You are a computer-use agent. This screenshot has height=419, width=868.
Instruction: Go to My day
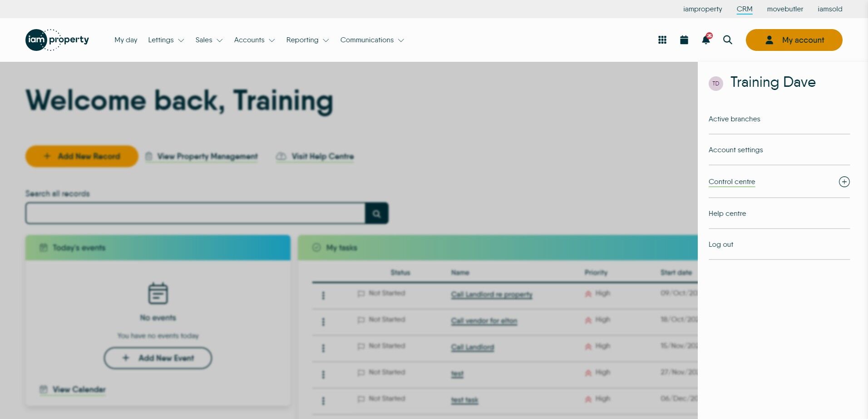126,40
